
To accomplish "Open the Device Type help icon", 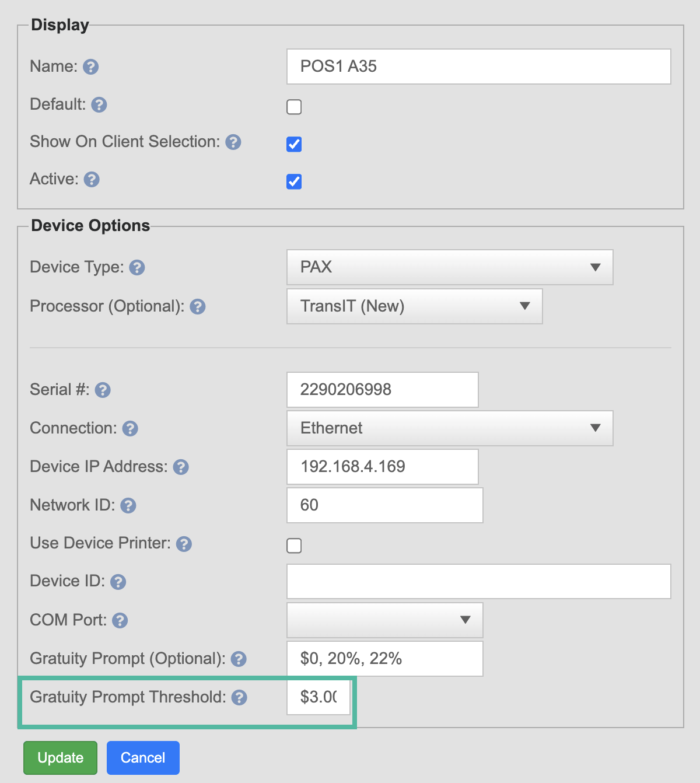I will 137,268.
